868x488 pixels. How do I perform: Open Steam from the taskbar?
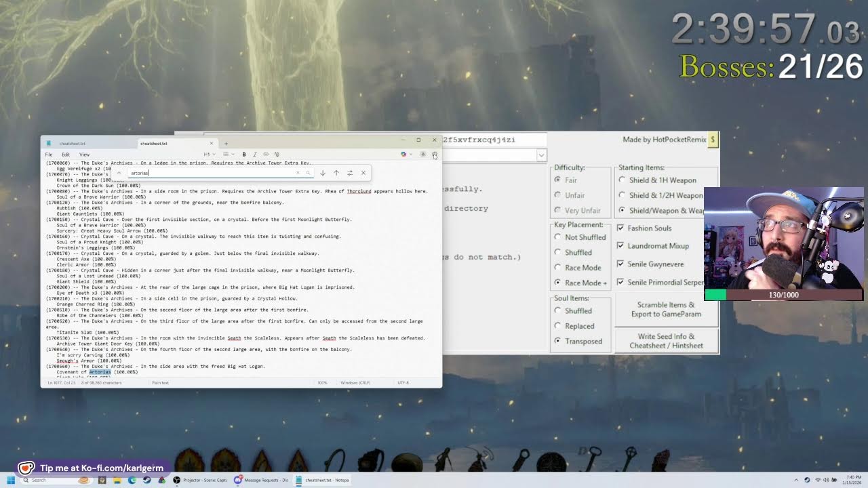pyautogui.click(x=146, y=480)
